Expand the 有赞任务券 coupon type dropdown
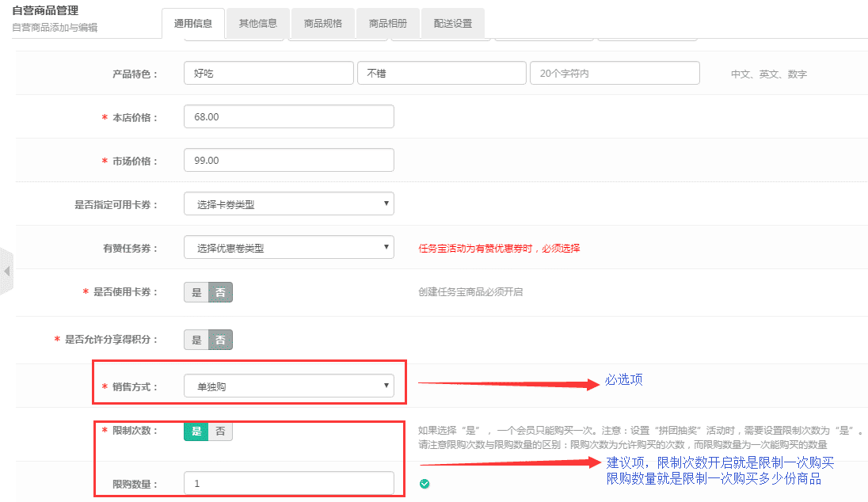This screenshot has width=868, height=502. click(288, 248)
